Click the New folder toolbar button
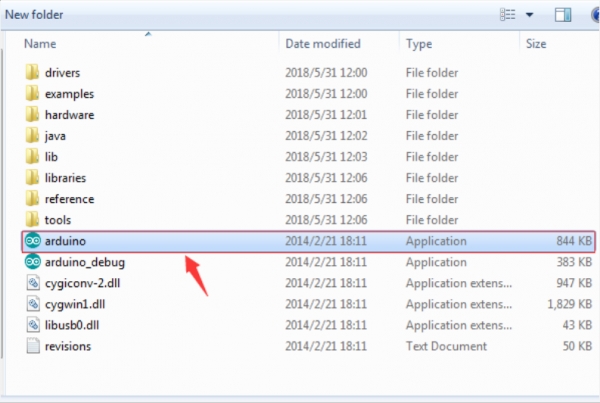This screenshot has width=600, height=403. [x=34, y=15]
